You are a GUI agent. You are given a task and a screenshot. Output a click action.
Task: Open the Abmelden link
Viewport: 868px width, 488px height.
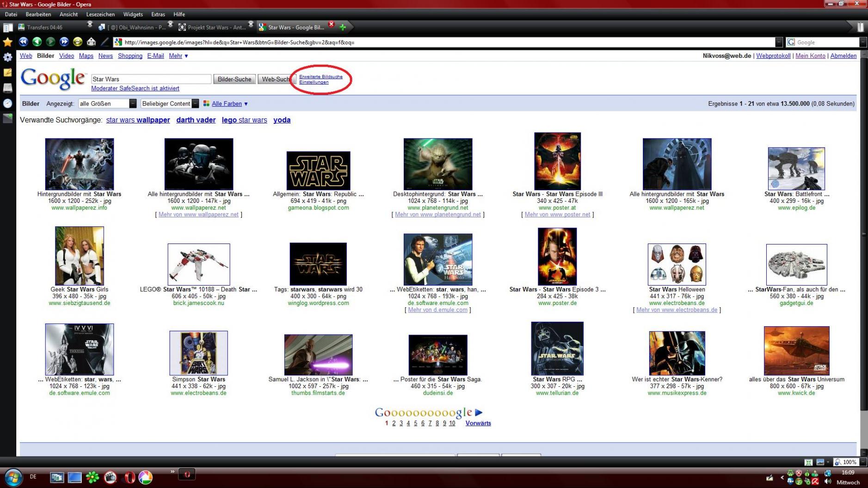click(843, 56)
